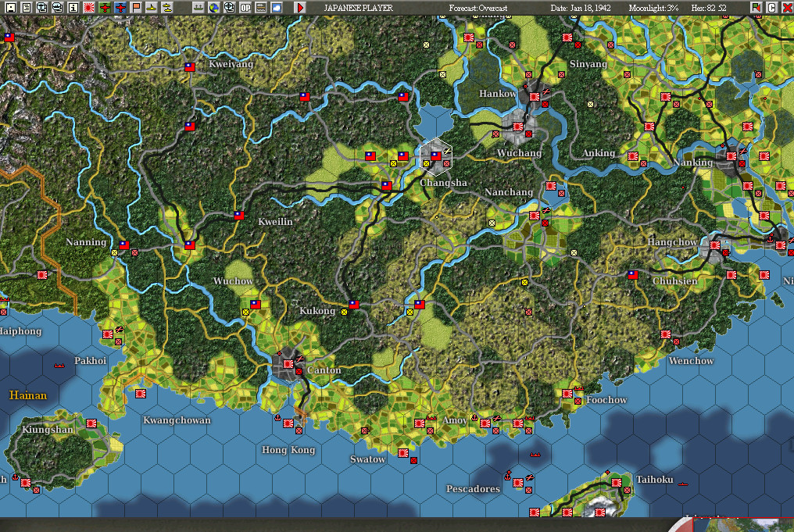Select the Japanese unit at Kwangchowan

(141, 393)
